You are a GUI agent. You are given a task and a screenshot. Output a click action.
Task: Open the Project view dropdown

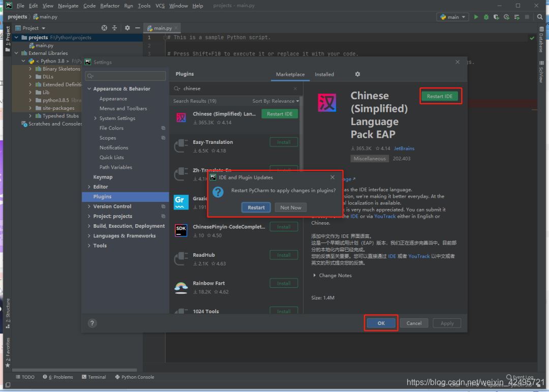tap(30, 28)
